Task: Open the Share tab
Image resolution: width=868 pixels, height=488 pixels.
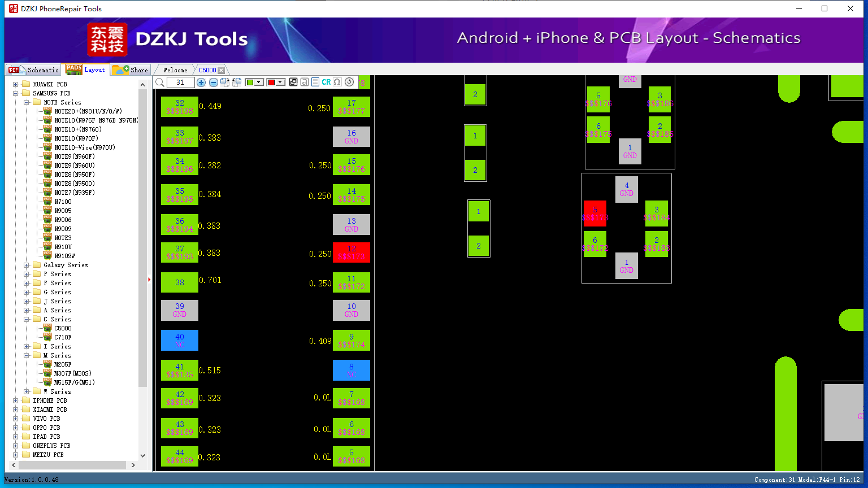Action: pyautogui.click(x=130, y=70)
